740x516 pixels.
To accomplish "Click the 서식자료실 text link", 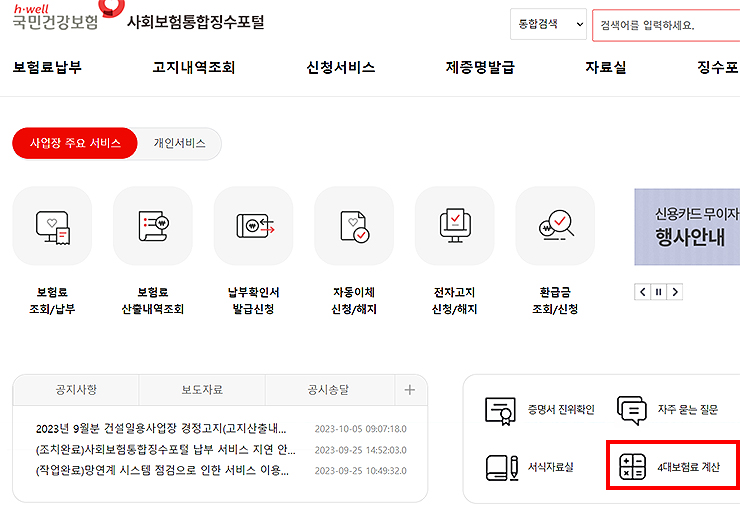I will [550, 467].
